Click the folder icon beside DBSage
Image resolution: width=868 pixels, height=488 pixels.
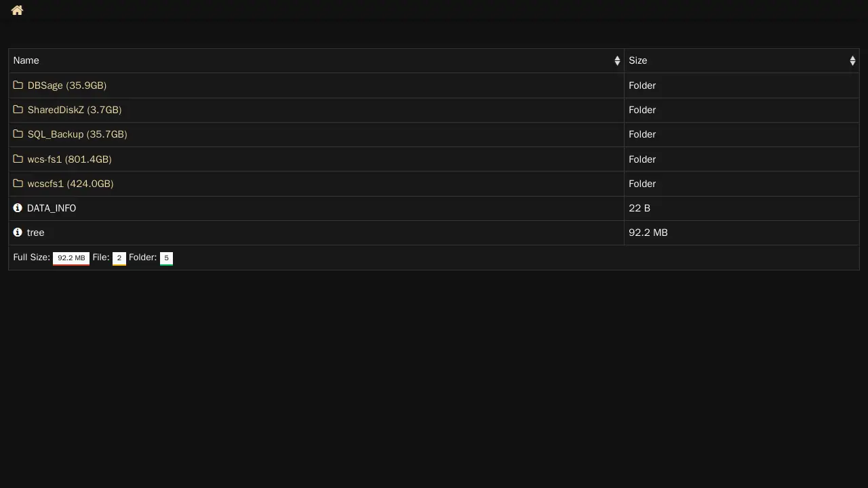[18, 85]
